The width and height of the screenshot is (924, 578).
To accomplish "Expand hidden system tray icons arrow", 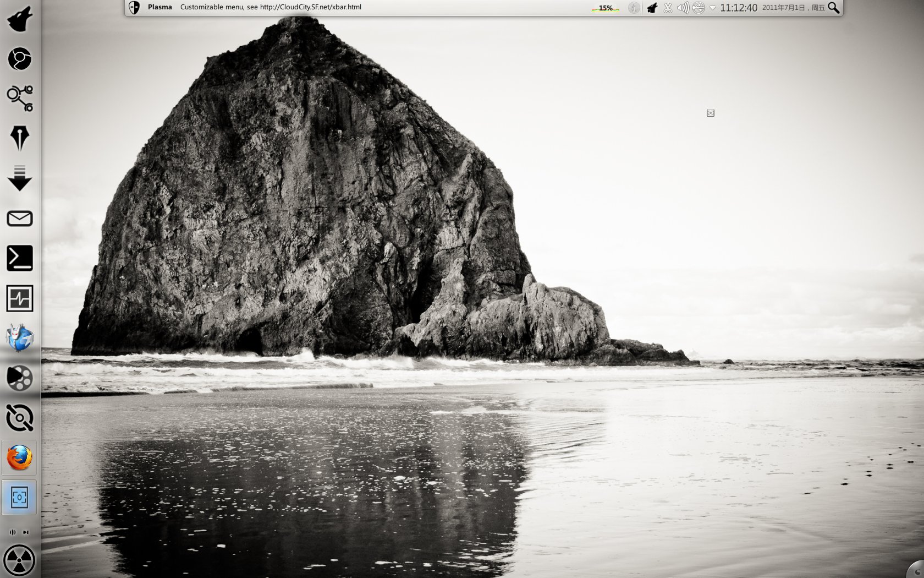I will [713, 8].
